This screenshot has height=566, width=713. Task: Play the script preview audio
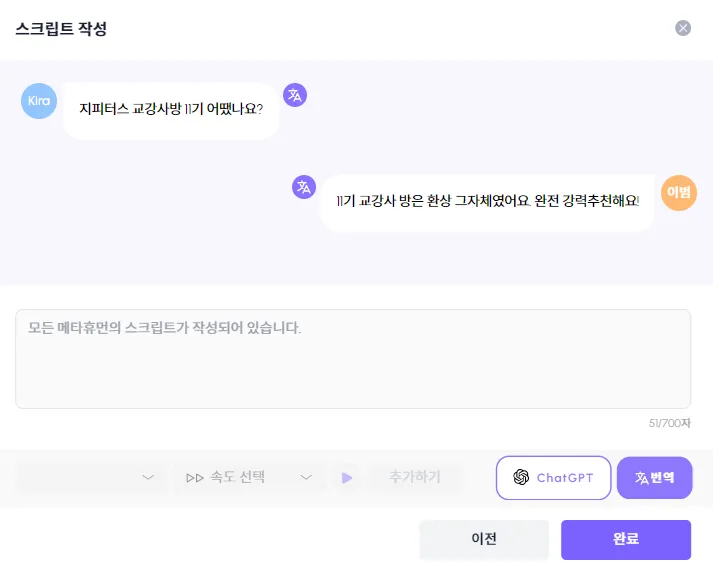coord(347,477)
